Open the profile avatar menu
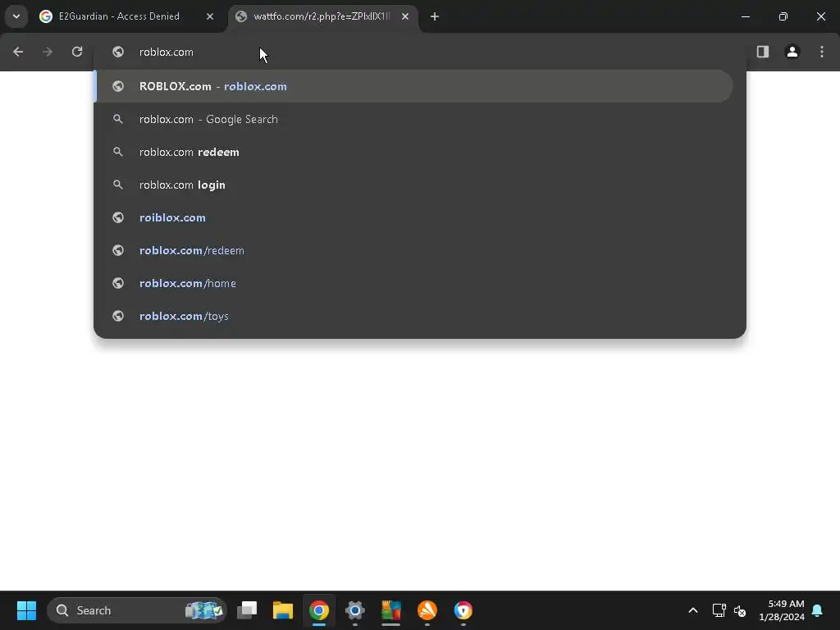The height and width of the screenshot is (630, 840). coord(792,52)
